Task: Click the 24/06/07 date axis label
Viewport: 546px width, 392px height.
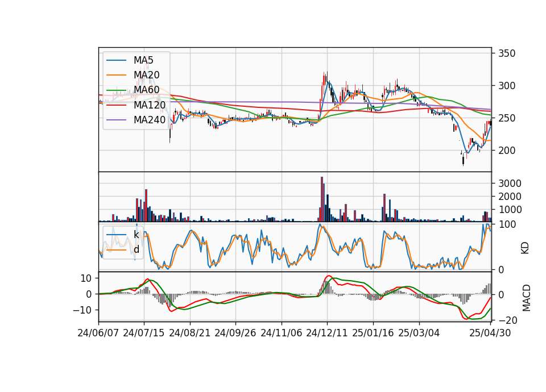Action: 98,333
